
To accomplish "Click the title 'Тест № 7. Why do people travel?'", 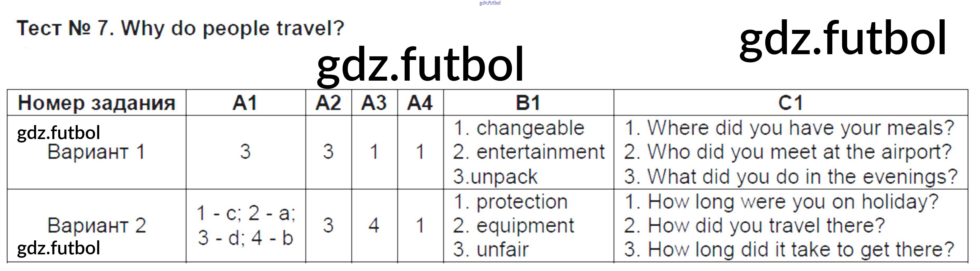I will coord(180,29).
